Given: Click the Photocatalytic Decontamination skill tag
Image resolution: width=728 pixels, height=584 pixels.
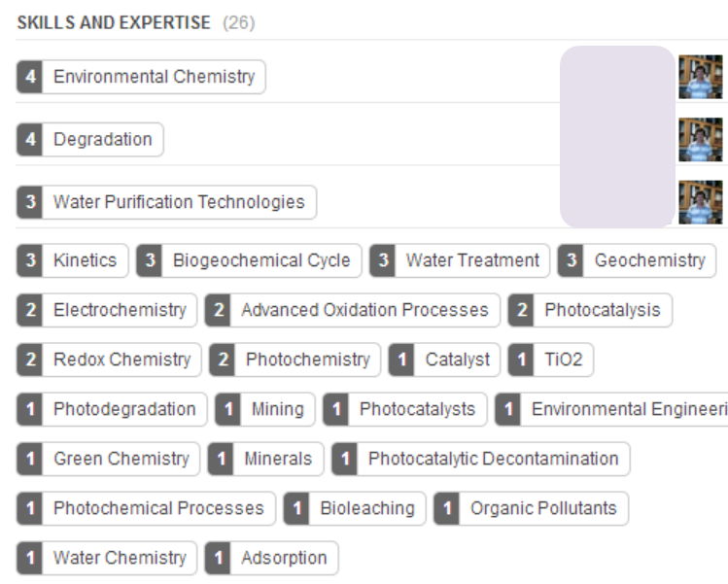Looking at the screenshot, I should [x=493, y=459].
